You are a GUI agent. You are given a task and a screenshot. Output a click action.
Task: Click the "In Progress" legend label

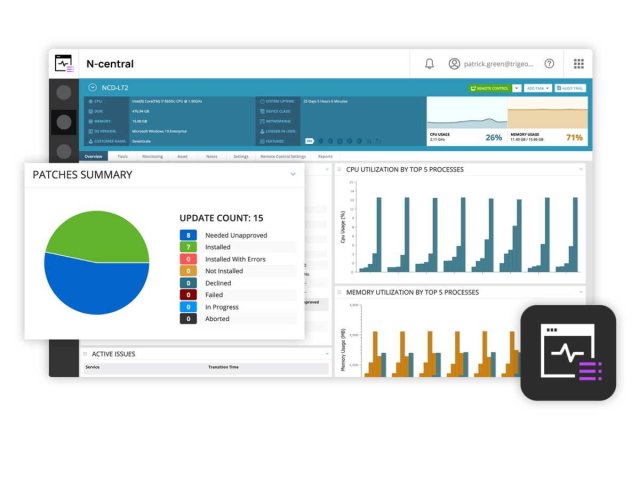pos(222,307)
